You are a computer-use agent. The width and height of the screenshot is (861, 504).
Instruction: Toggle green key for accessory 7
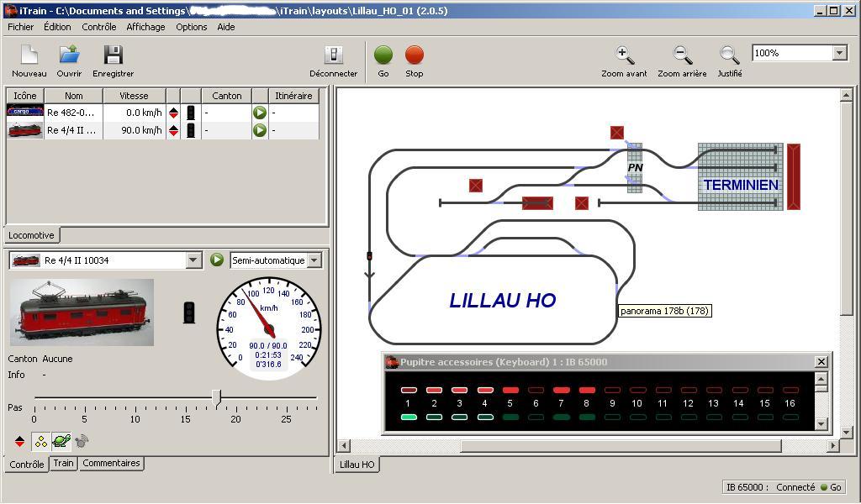[x=561, y=417]
